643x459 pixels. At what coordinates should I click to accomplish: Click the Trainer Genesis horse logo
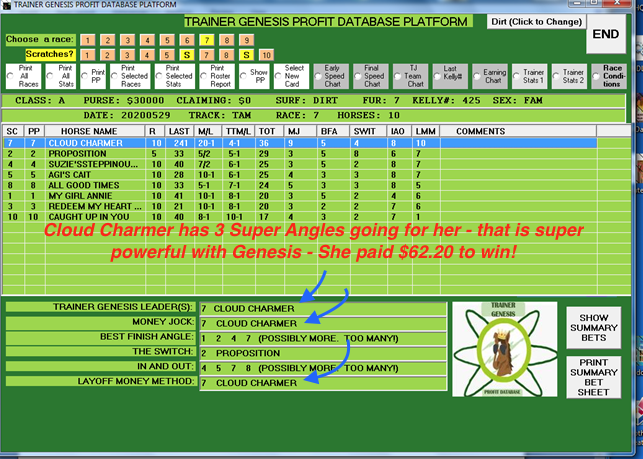point(504,349)
